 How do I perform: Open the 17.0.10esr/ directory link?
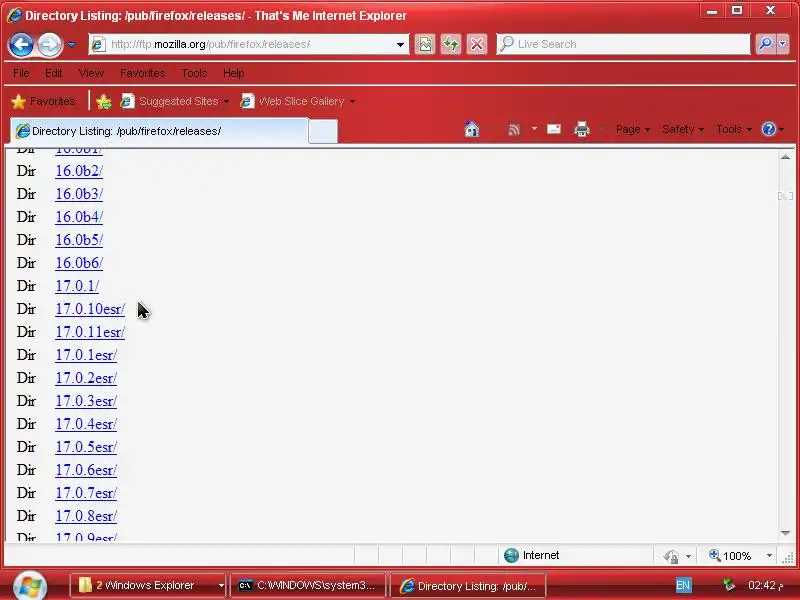click(90, 309)
